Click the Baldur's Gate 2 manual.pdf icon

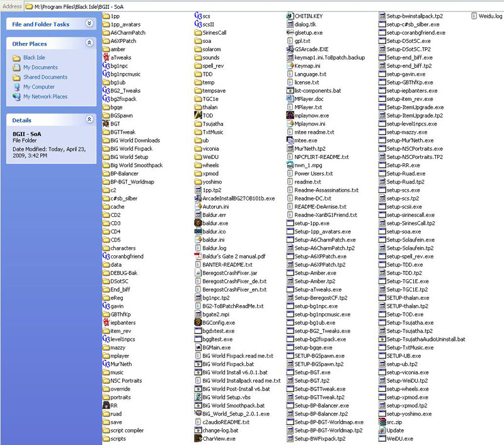[x=198, y=257]
